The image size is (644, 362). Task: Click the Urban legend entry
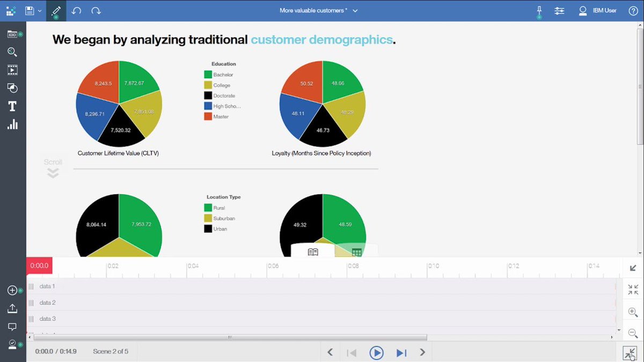click(x=216, y=229)
